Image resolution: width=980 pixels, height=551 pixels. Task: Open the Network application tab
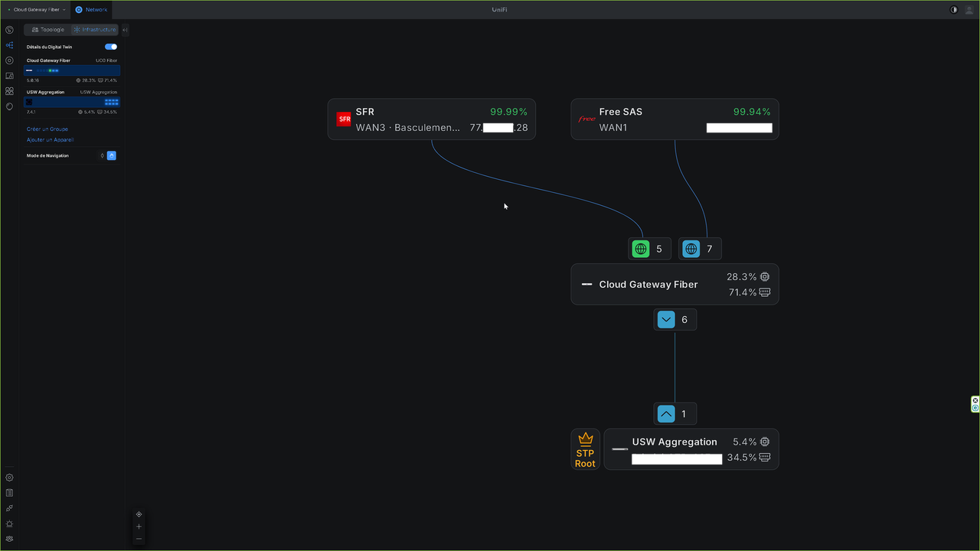point(91,10)
